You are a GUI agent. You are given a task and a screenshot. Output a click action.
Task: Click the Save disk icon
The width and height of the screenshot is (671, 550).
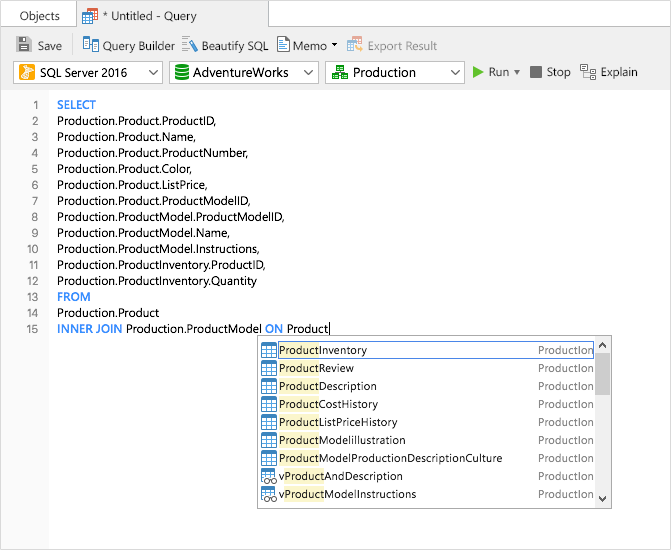pyautogui.click(x=24, y=45)
